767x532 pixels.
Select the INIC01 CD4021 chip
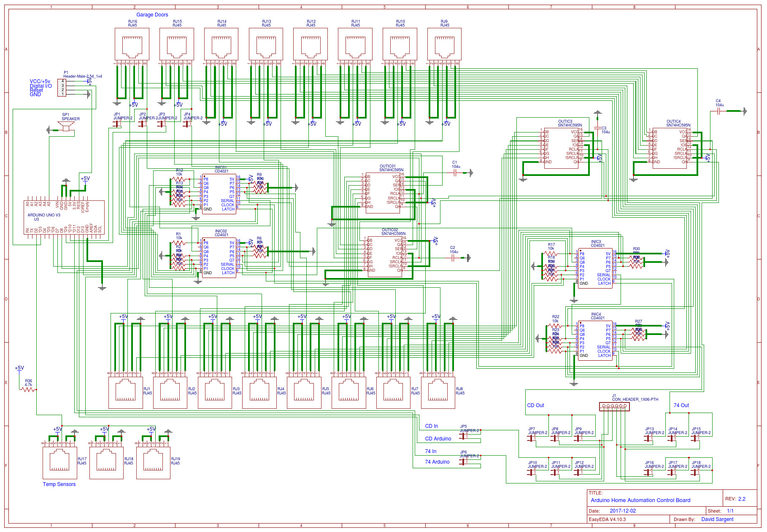(x=219, y=194)
